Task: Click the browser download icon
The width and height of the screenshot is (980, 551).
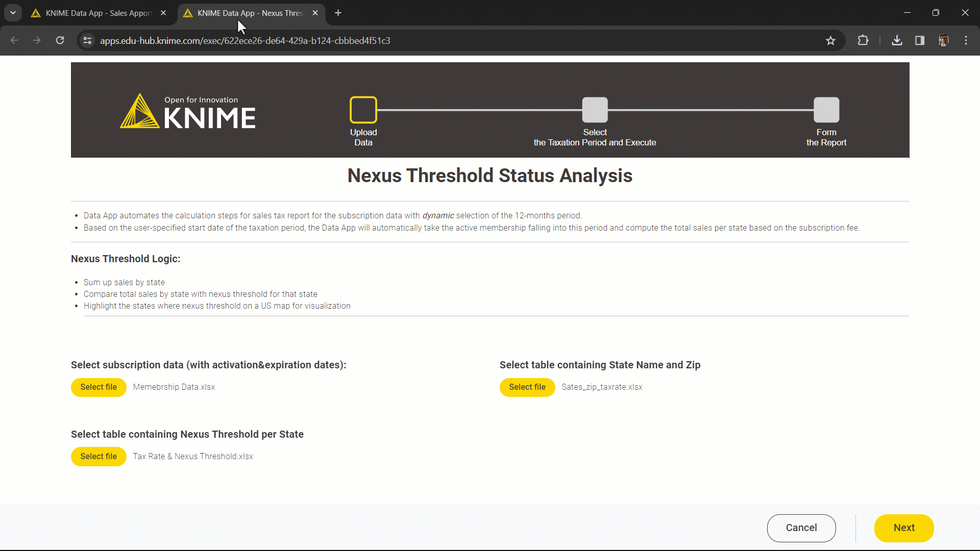Action: (897, 40)
